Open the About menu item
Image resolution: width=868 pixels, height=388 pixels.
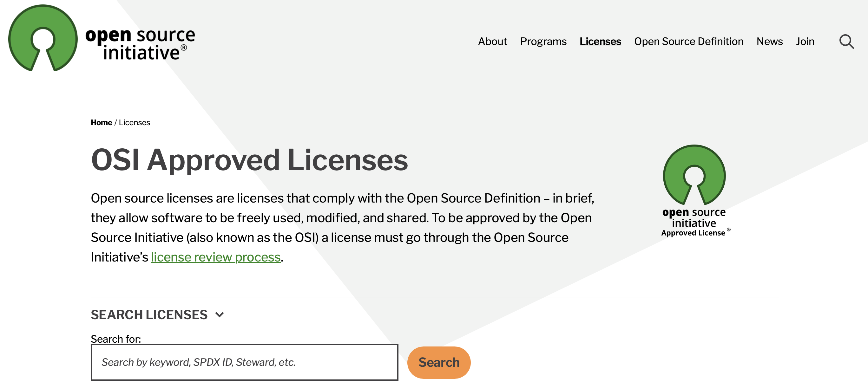click(x=492, y=42)
